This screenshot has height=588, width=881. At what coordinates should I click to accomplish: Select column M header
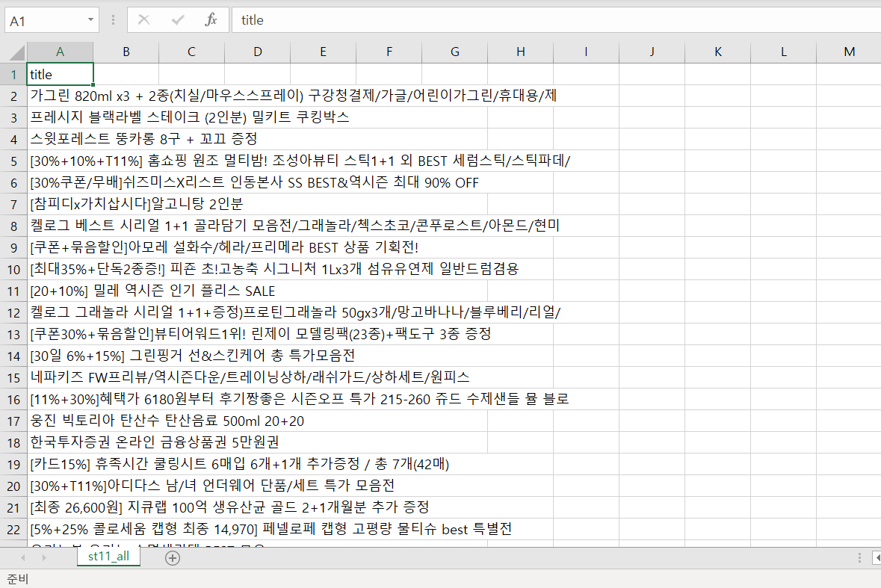(x=849, y=52)
